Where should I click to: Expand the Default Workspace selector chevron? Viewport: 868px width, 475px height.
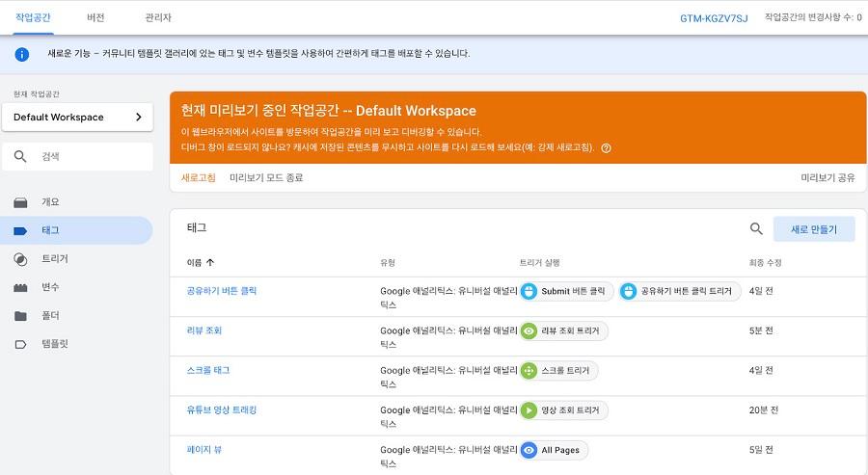[x=138, y=118]
